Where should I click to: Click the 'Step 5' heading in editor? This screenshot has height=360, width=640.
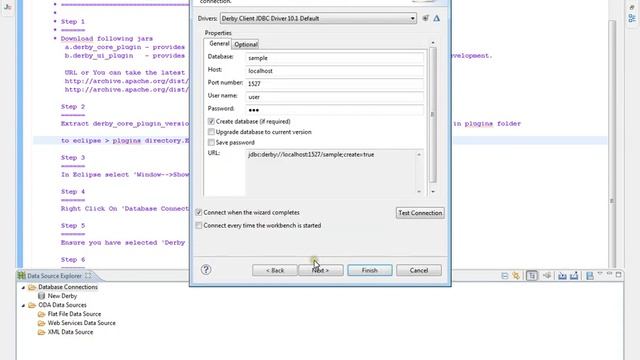(x=73, y=226)
